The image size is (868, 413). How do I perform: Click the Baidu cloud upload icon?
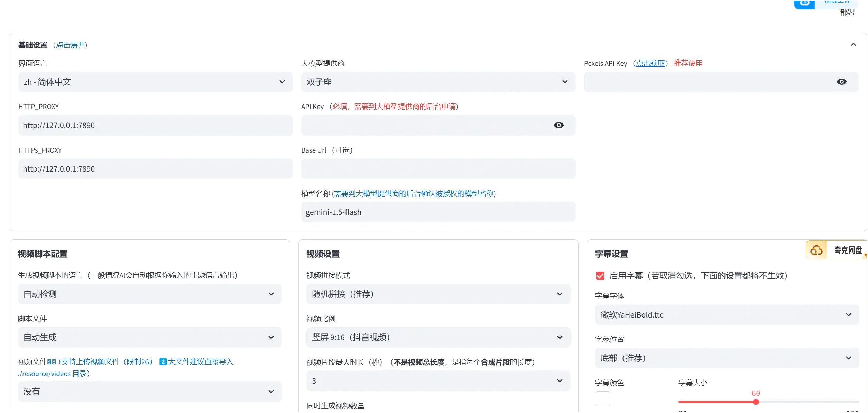click(804, 3)
